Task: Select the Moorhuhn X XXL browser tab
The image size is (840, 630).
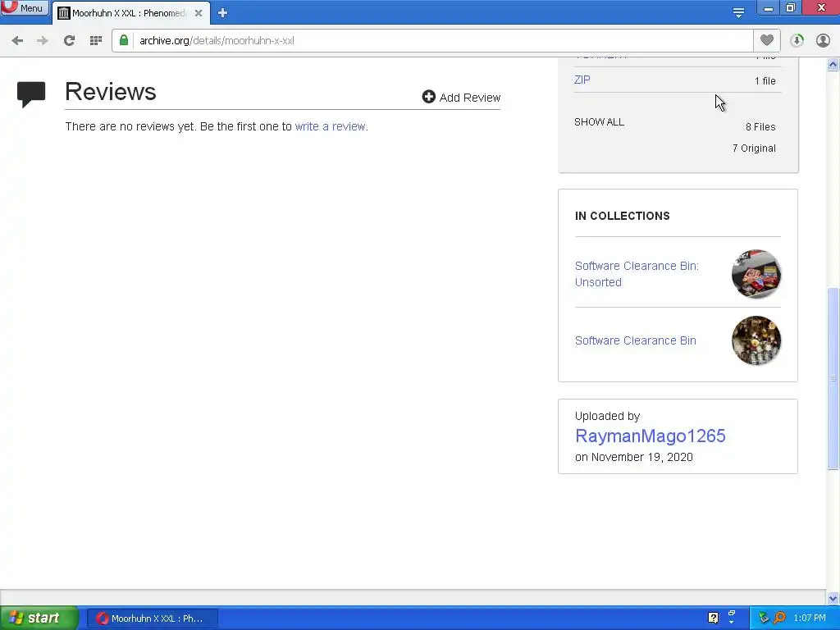Action: click(127, 13)
